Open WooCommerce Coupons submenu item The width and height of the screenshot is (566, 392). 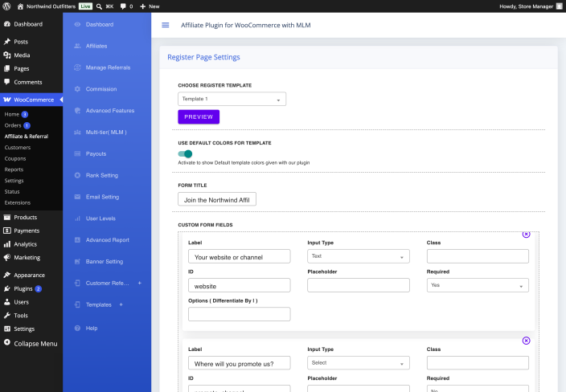coord(15,158)
